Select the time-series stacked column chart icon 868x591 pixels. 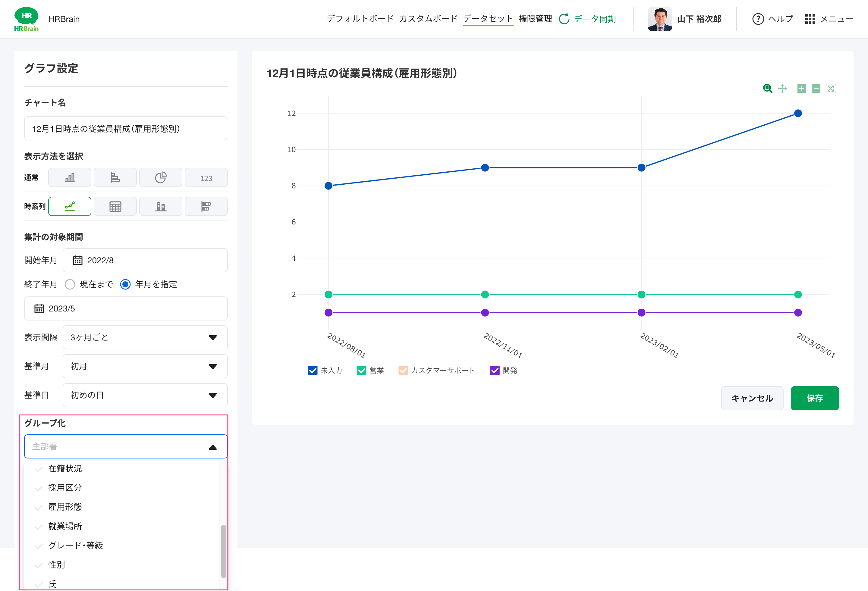161,206
